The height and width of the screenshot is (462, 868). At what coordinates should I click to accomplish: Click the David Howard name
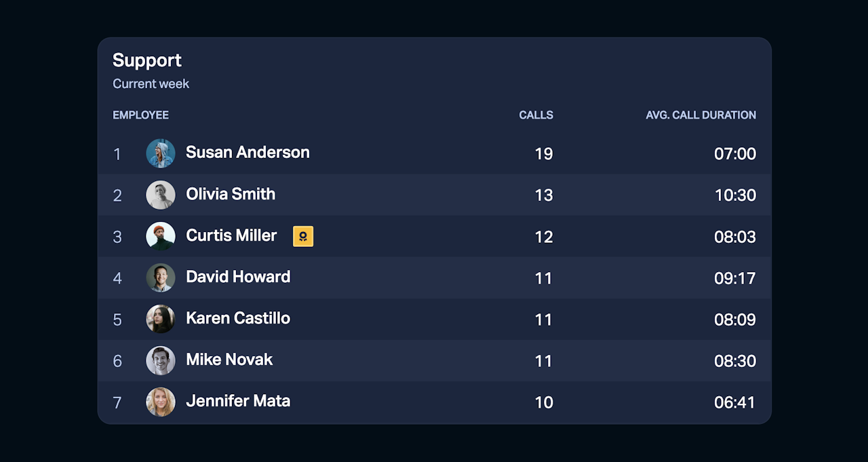pos(238,277)
